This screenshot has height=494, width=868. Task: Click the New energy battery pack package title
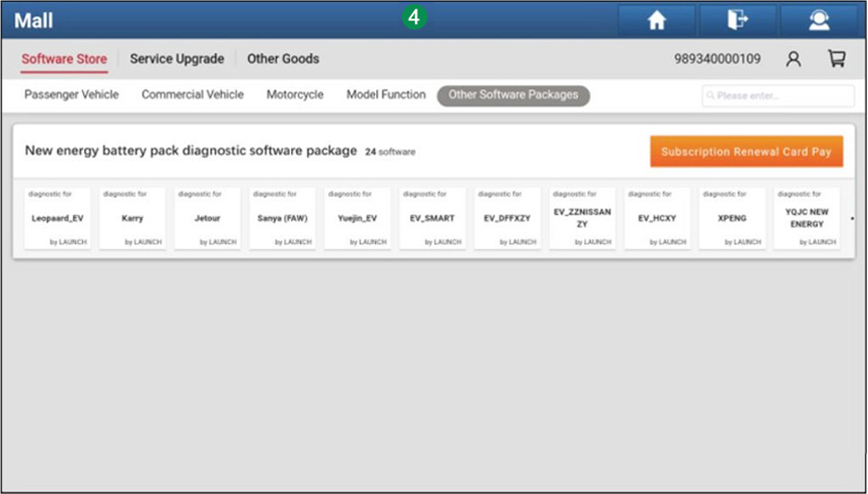[x=191, y=151]
